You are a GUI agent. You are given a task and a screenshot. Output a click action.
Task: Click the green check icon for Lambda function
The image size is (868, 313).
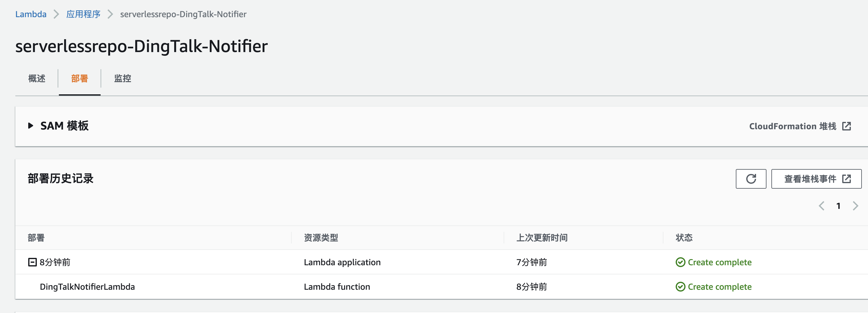point(680,287)
